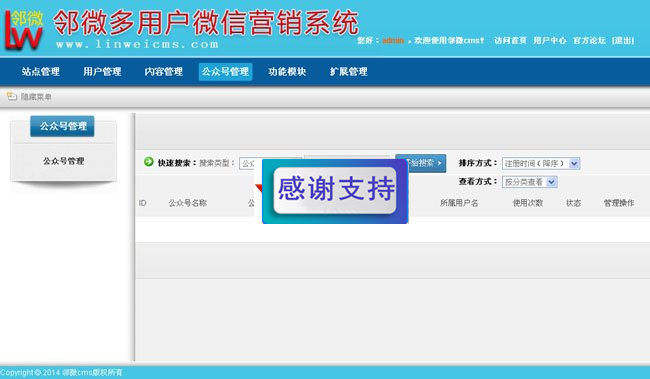Screen dimensions: 650x379
Task: Open the 查看方式 view mode dropdown
Action: coord(529,182)
